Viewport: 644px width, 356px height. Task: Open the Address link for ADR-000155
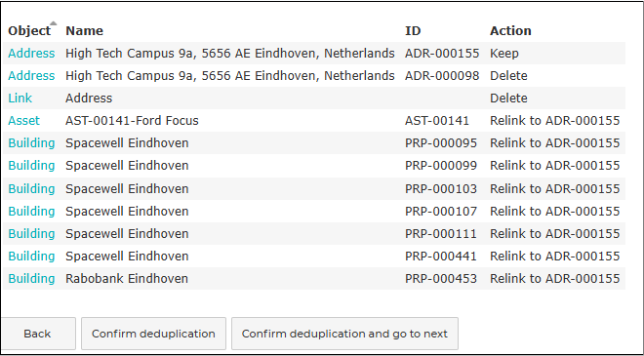click(31, 54)
